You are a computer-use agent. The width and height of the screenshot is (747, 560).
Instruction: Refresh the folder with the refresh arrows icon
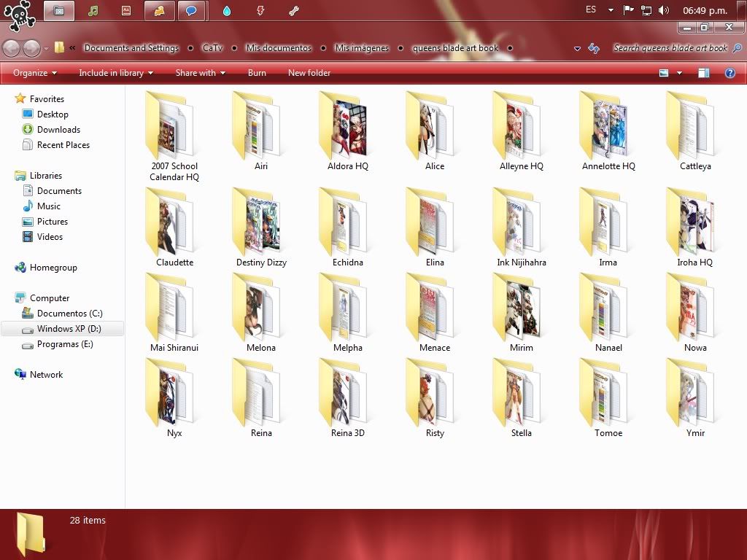pos(594,48)
